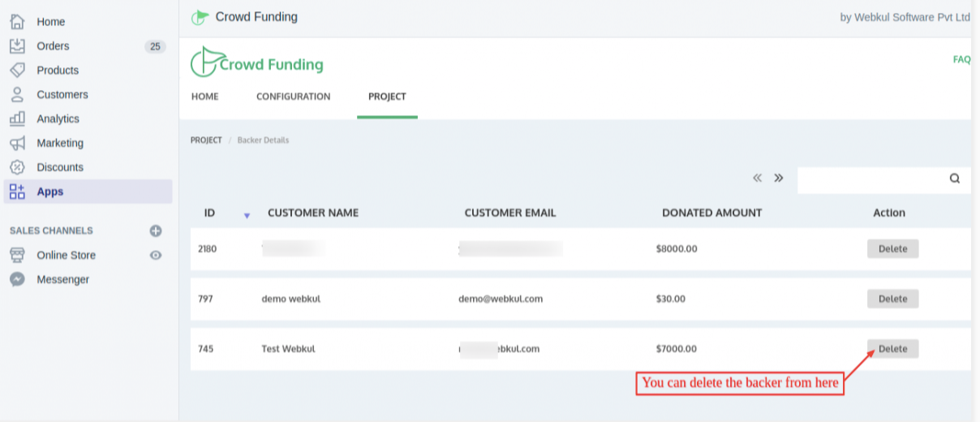This screenshot has width=980, height=422.
Task: Open the CONFIGURATION tab
Action: tap(294, 97)
